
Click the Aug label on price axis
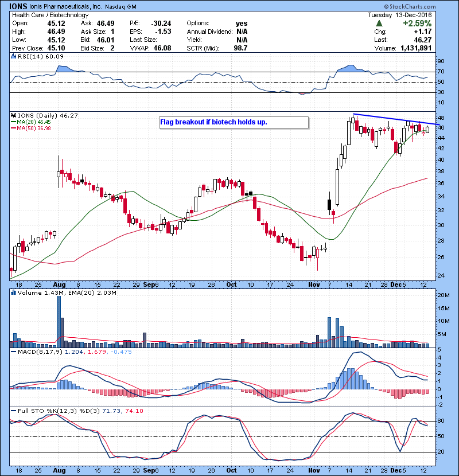pyautogui.click(x=59, y=284)
